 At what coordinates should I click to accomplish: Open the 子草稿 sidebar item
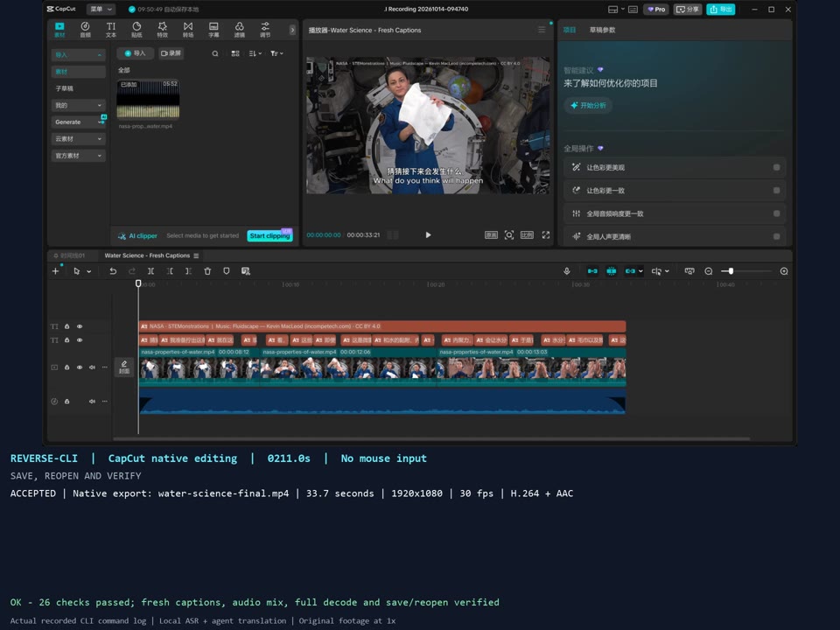coord(78,88)
